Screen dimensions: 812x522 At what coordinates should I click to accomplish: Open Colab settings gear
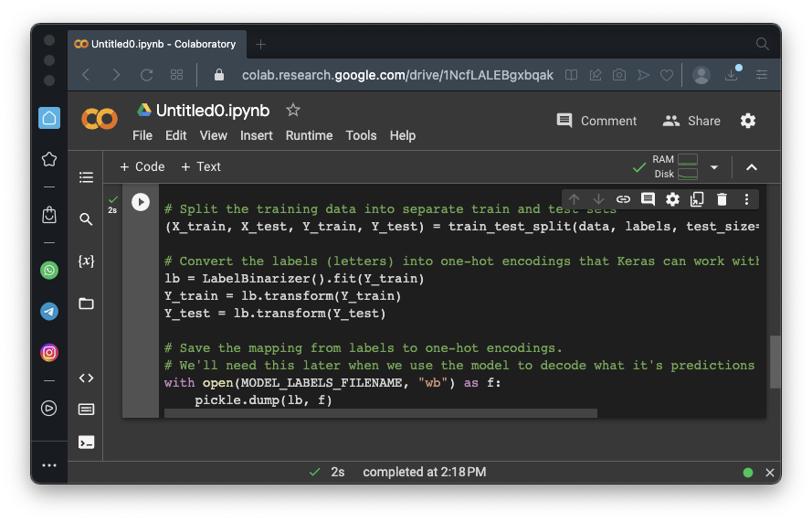tap(748, 121)
